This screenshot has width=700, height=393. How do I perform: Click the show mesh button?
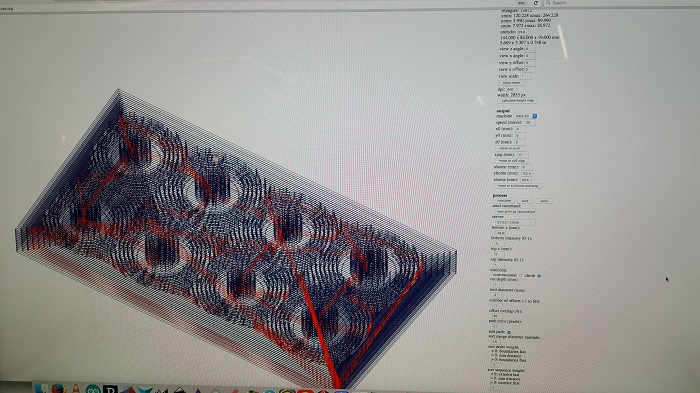coord(512,83)
